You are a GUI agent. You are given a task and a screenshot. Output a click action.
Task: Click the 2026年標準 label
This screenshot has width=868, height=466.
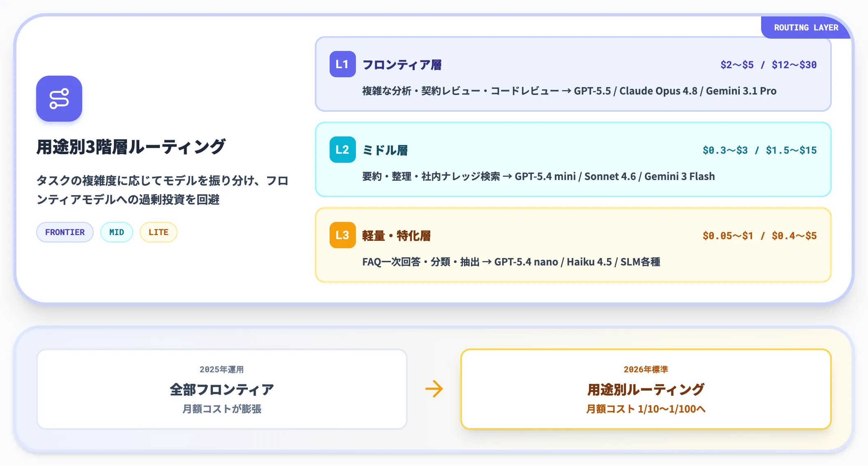click(x=646, y=369)
